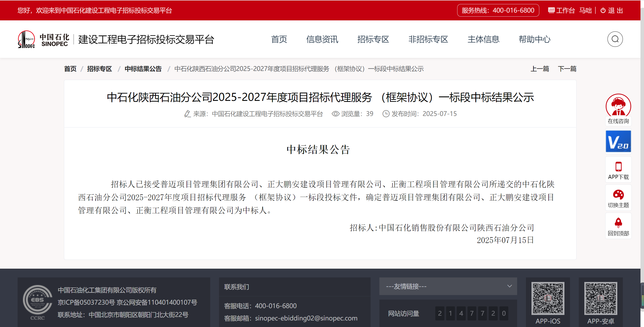Screen dimensions: 644x327
Task: Click the back-to-top rocket icon
Action: coord(618,223)
